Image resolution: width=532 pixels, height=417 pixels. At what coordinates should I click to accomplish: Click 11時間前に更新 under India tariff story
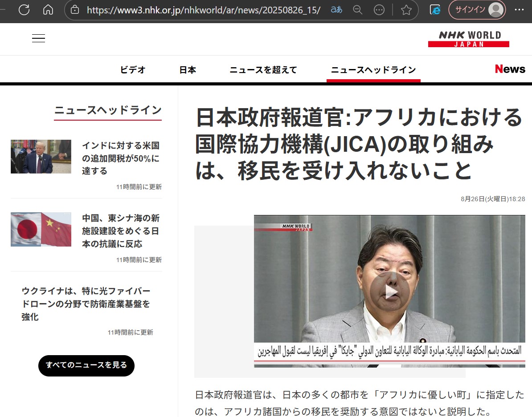[x=139, y=187]
